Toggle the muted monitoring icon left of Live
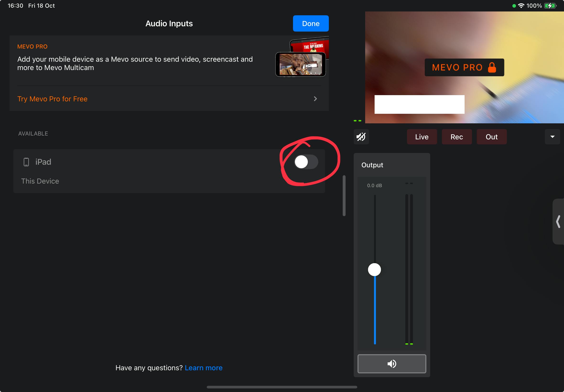This screenshot has height=392, width=564. tap(361, 137)
